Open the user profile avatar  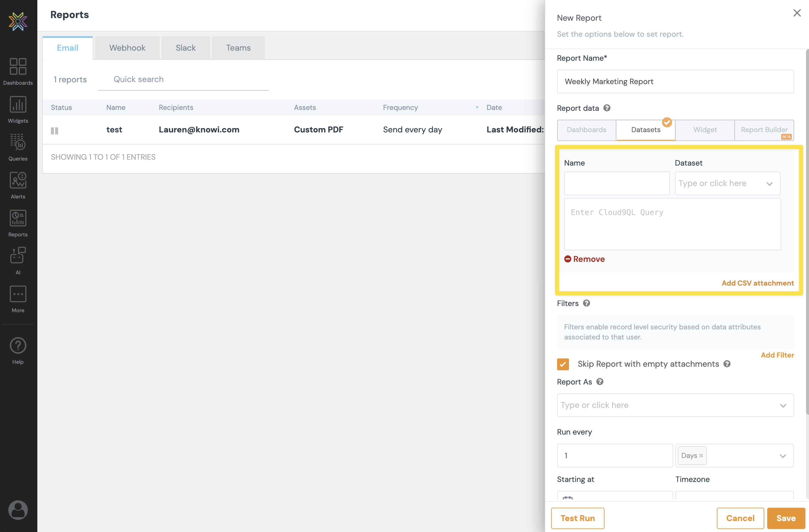[x=18, y=509]
